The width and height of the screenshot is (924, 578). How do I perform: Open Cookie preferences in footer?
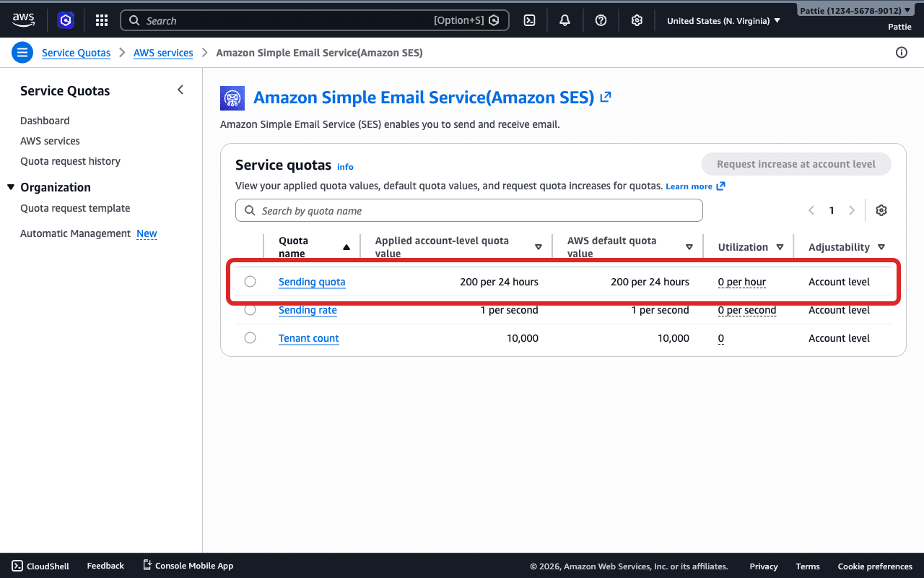(x=875, y=566)
